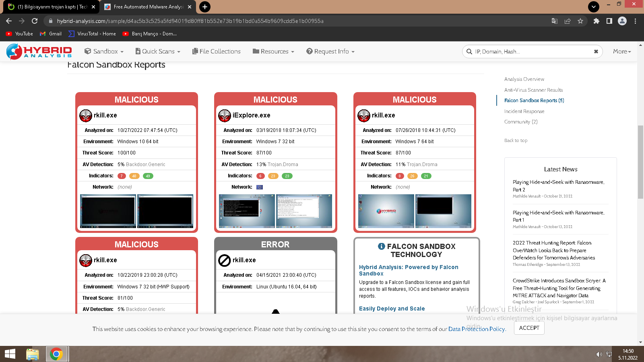
Task: Open Playing Hide-and-Seek with Ransomware Part 1
Action: click(x=559, y=216)
